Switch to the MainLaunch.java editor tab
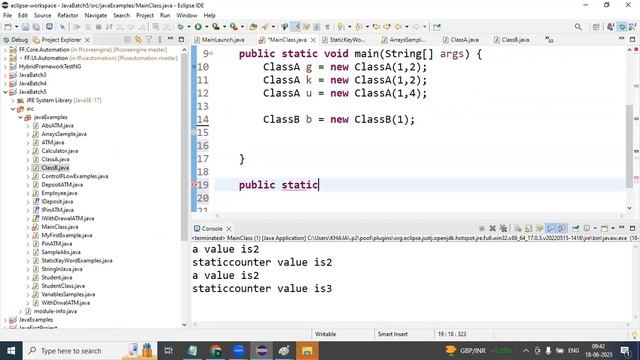The image size is (640, 360). point(219,40)
